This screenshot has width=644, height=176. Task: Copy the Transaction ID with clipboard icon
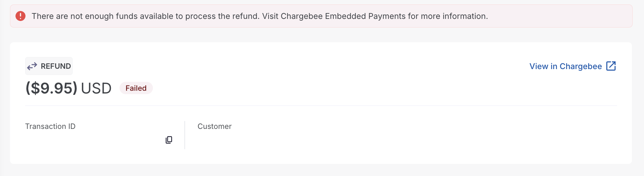coord(169,140)
